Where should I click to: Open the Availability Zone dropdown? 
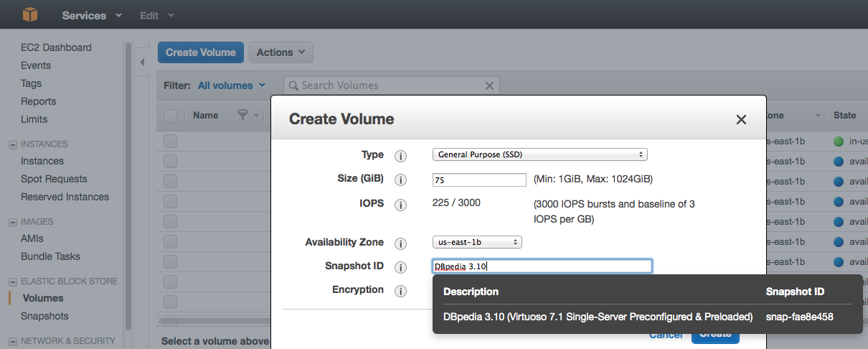tap(476, 242)
